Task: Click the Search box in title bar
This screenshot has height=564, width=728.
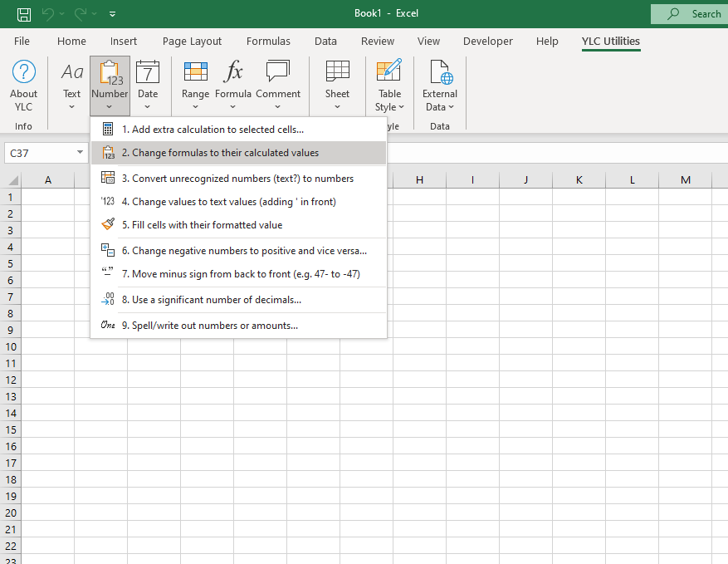Action: coord(688,14)
